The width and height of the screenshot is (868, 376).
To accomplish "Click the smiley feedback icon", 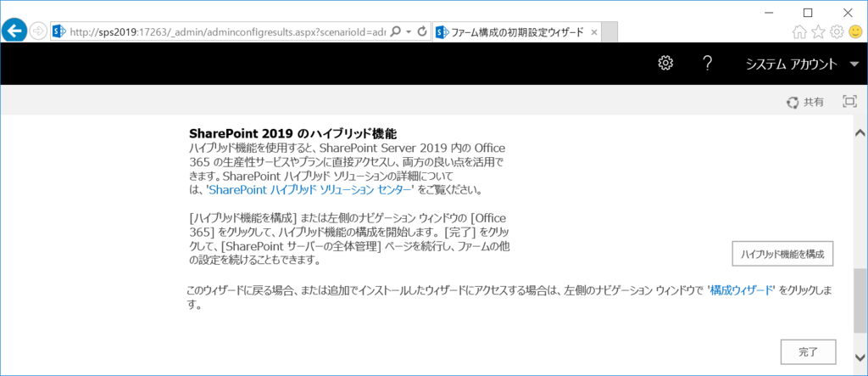I will click(x=854, y=32).
